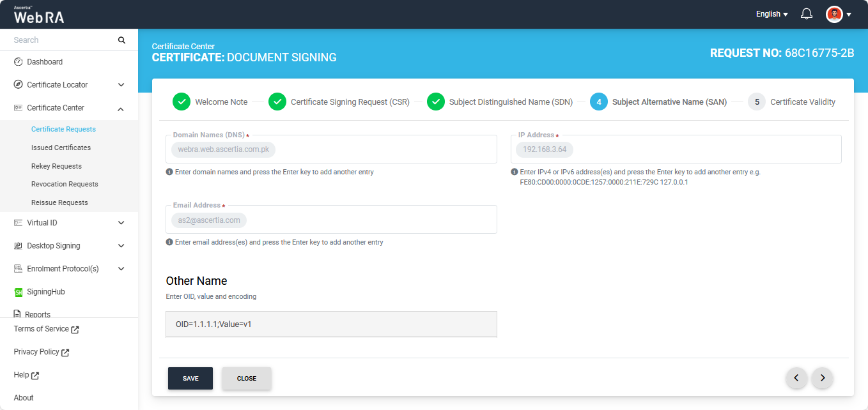868x410 pixels.
Task: Expand the Certificate Locator menu
Action: (121, 85)
